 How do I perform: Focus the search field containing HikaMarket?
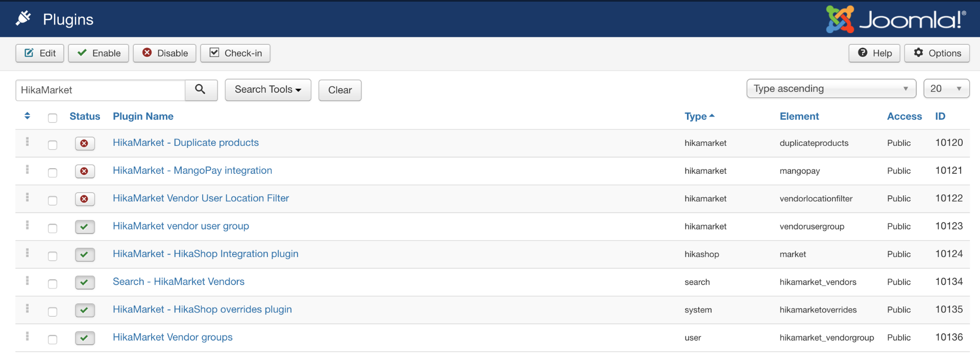(101, 90)
